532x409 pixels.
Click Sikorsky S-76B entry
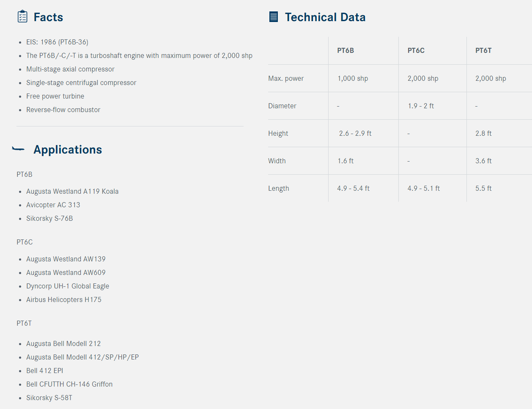[x=49, y=218]
